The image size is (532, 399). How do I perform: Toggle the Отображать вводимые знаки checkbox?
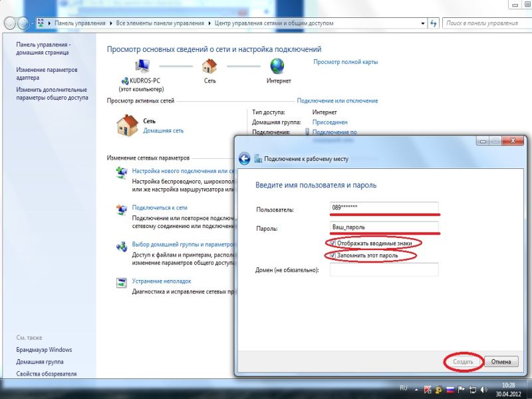334,243
